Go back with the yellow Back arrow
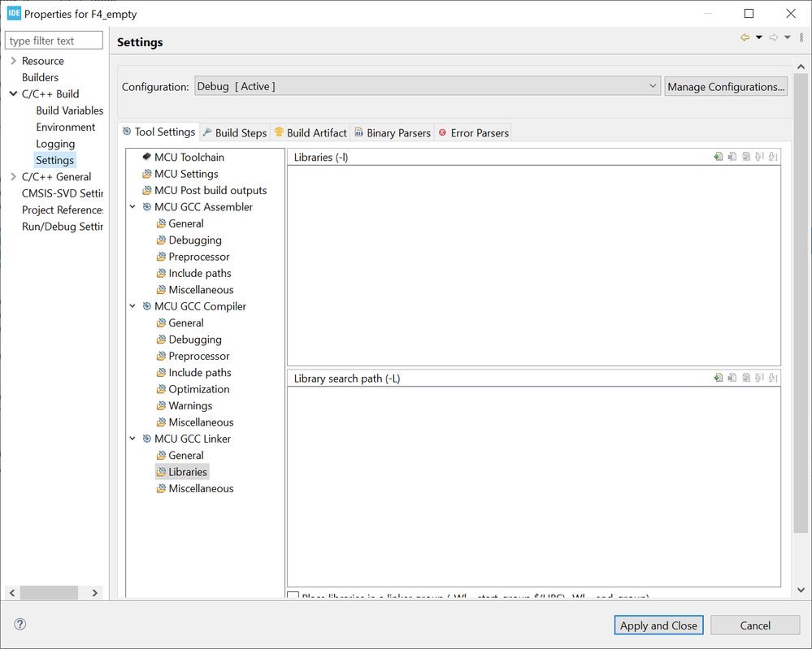This screenshot has width=812, height=649. pyautogui.click(x=745, y=37)
